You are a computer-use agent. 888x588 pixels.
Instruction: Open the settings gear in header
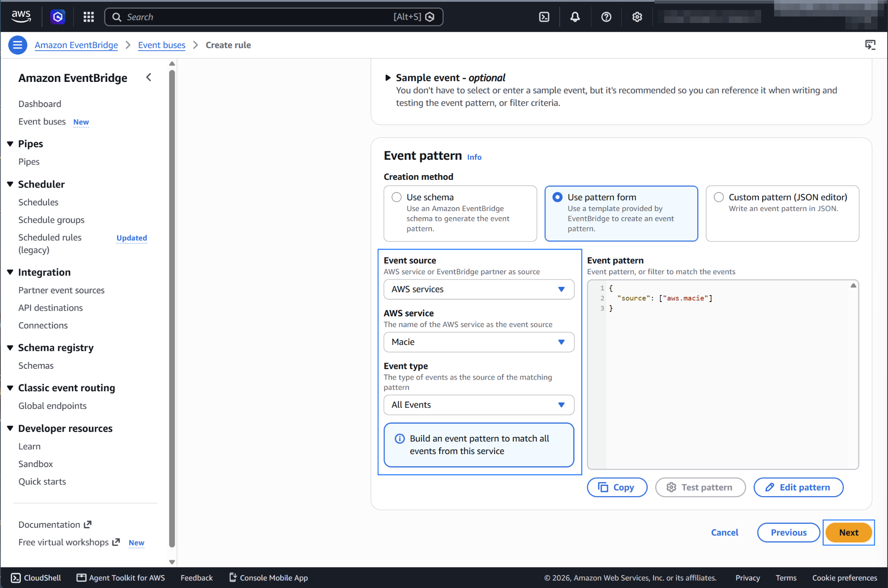[x=637, y=17]
